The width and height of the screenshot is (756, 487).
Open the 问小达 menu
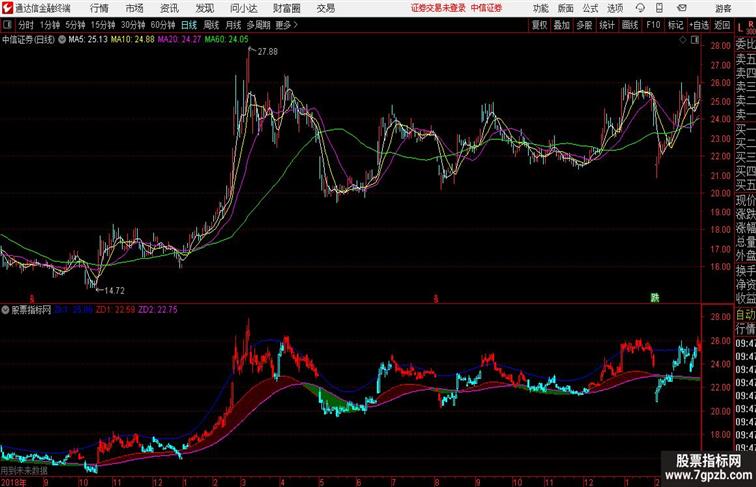(x=244, y=8)
